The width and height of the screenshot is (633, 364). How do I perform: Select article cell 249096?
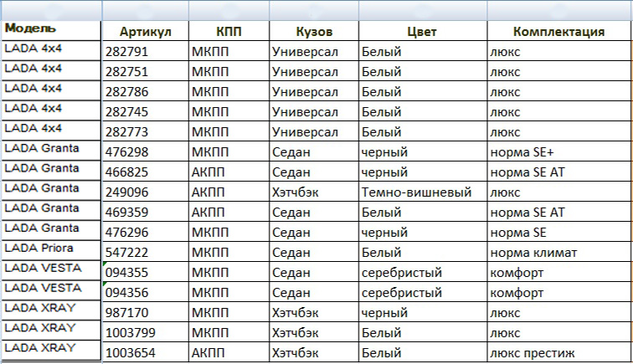[x=146, y=192]
